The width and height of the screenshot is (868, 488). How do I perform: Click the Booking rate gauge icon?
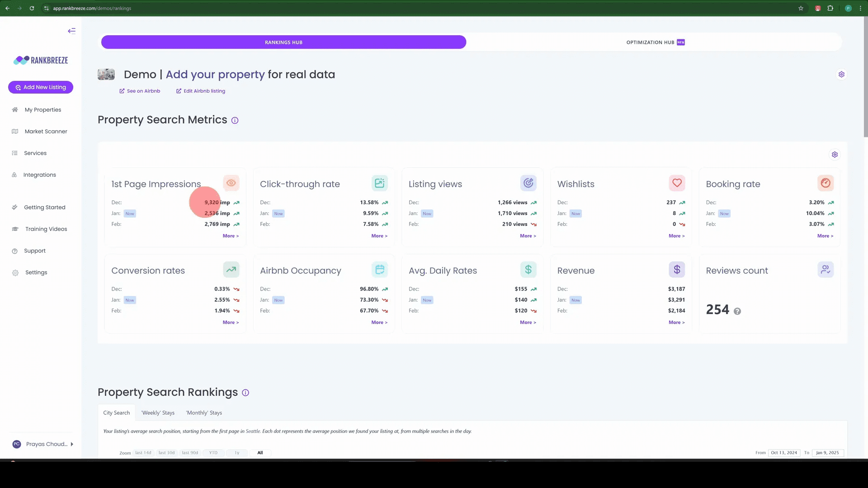click(x=826, y=183)
